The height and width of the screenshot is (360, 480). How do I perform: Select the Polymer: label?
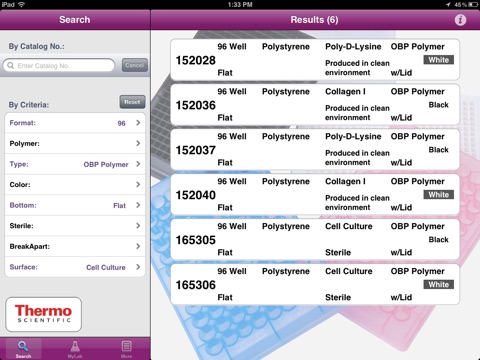(x=25, y=144)
